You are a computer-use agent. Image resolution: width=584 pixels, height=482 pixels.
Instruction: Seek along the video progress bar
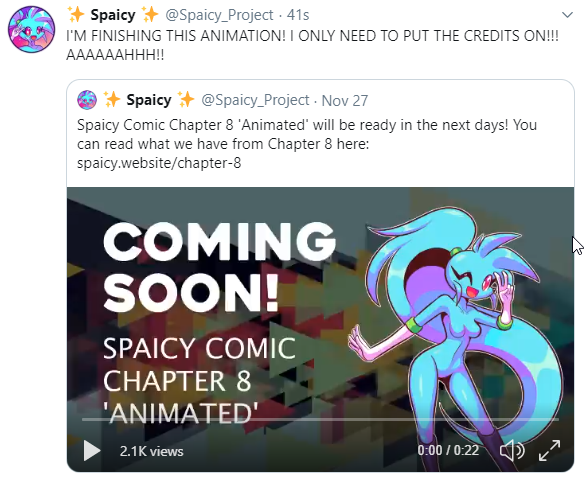[x=320, y=419]
